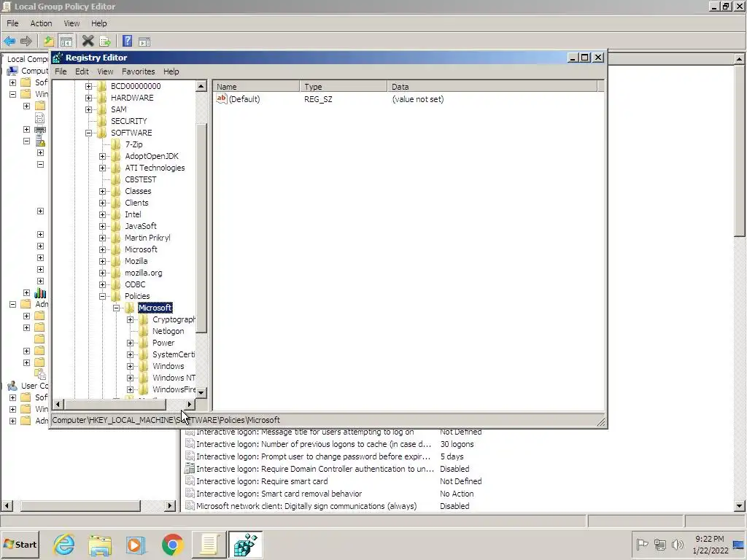The height and width of the screenshot is (560, 747).
Task: Click icon beside 'Require Domain Controller authentication' policy
Action: [x=190, y=469]
